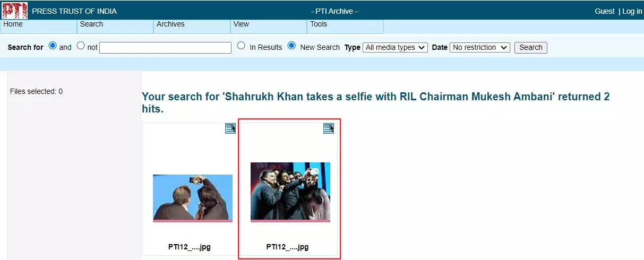Choose the 'In Results' radio option
644x260 pixels.
point(241,46)
